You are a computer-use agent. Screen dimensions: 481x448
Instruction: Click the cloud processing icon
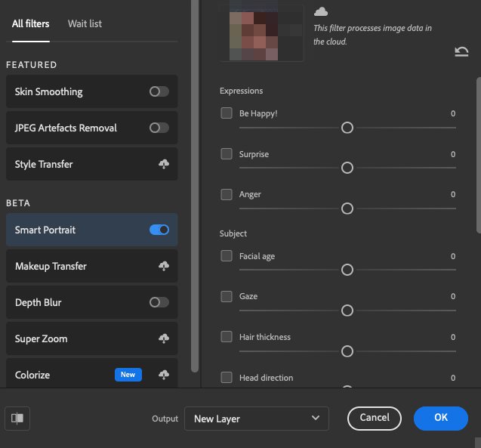(x=321, y=11)
